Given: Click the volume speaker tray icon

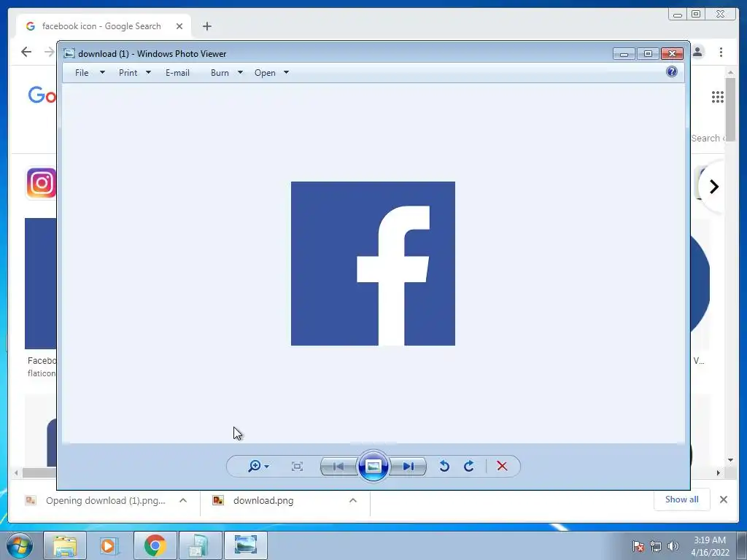Looking at the screenshot, I should (x=673, y=546).
